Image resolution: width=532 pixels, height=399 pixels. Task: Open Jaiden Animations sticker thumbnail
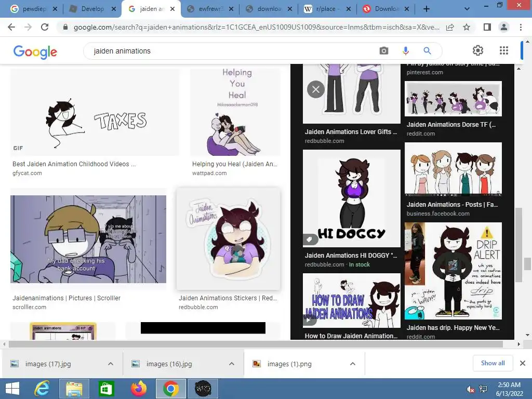[x=229, y=239]
